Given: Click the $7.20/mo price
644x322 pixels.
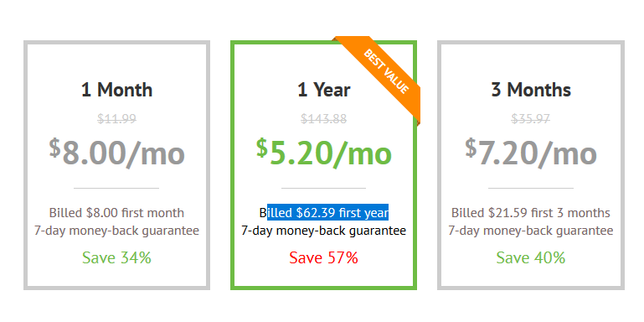Looking at the screenshot, I should 531,152.
